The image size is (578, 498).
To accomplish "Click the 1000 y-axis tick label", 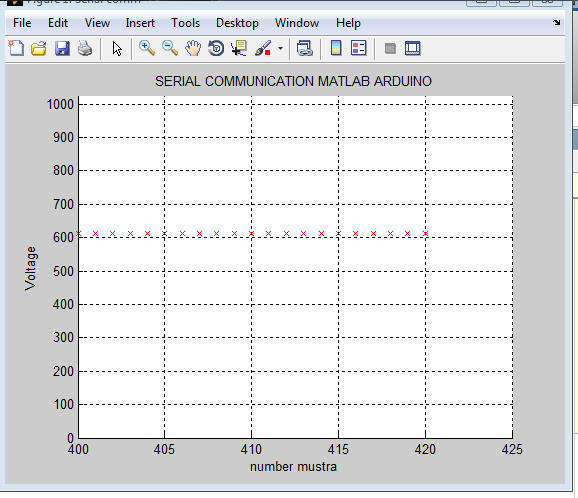I will [60, 104].
